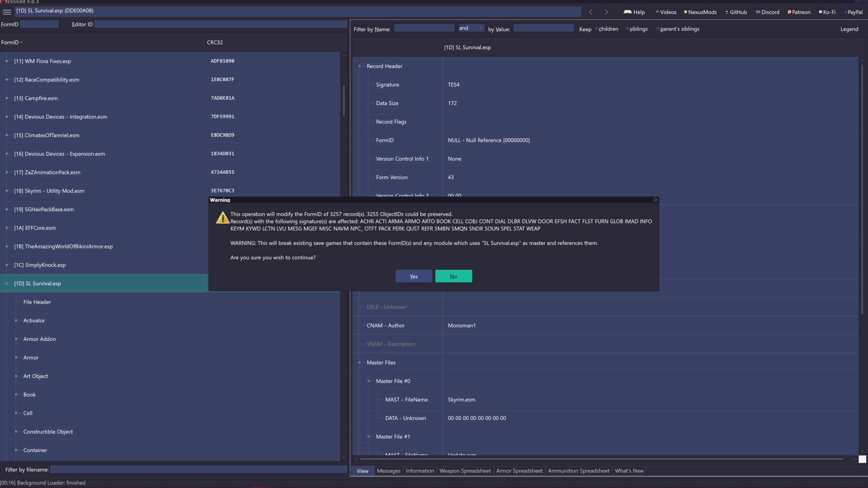Switch to the View tab

click(362, 471)
